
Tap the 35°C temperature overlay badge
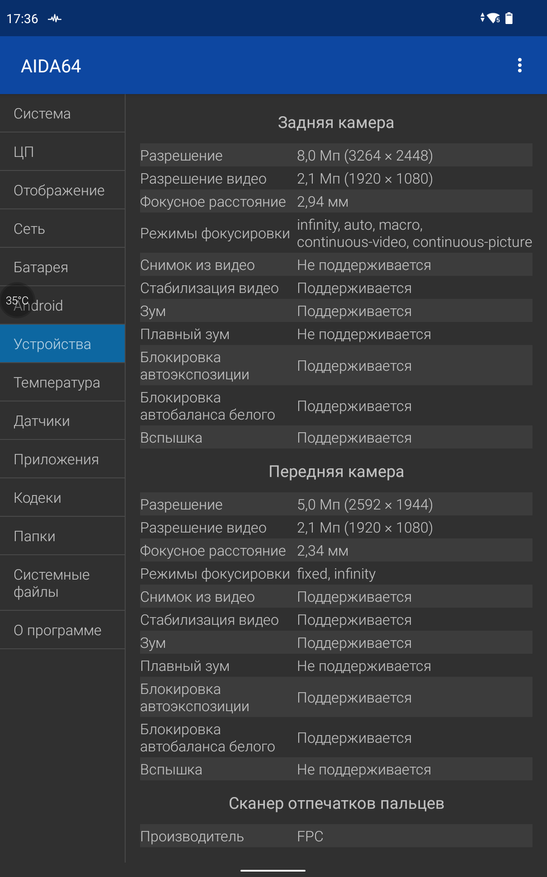pyautogui.click(x=17, y=301)
